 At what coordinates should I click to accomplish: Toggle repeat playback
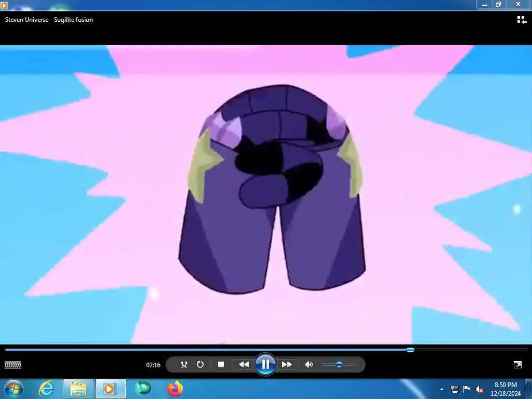[200, 364]
